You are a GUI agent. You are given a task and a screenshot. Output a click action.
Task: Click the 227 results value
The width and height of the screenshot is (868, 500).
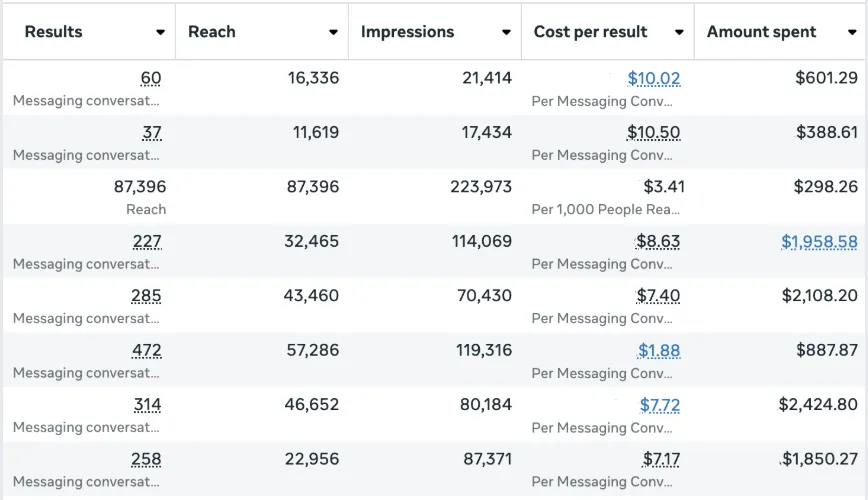pos(146,241)
